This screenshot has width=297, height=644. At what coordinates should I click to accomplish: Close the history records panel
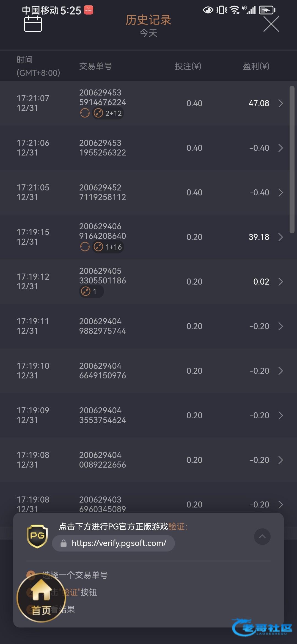tap(271, 24)
